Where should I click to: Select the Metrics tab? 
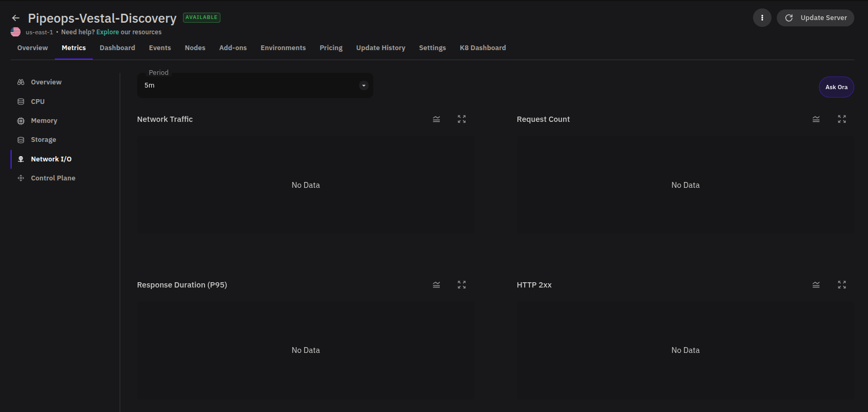tap(74, 48)
